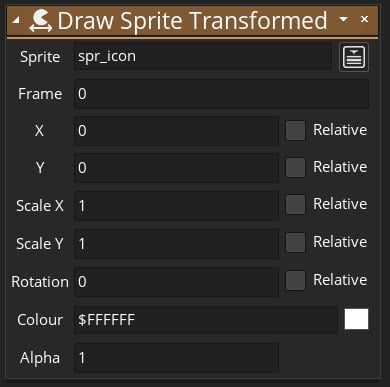
Task: Open the header dropdown arrow menu
Action: [344, 19]
